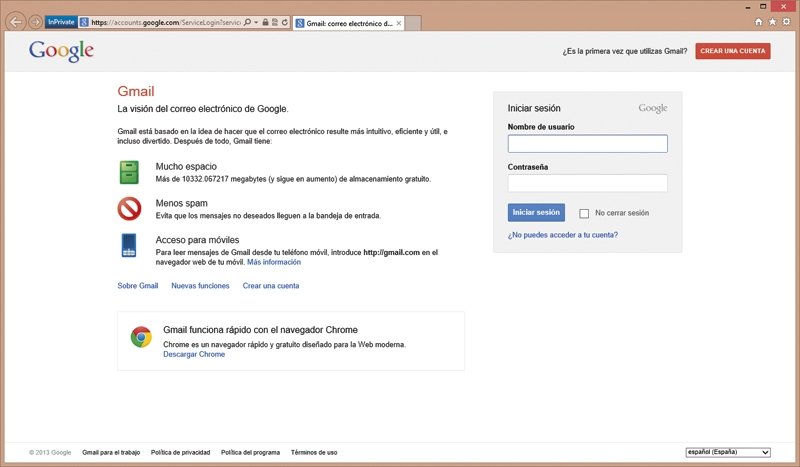
Task: Open Términos de uso footer link
Action: 314,452
